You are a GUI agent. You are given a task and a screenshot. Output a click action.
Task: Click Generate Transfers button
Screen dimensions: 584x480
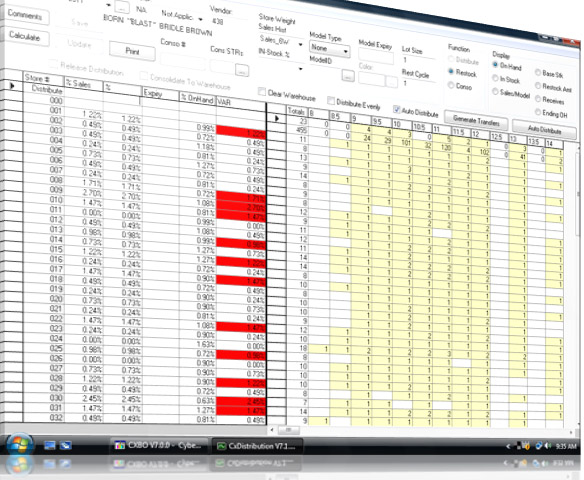(476, 121)
